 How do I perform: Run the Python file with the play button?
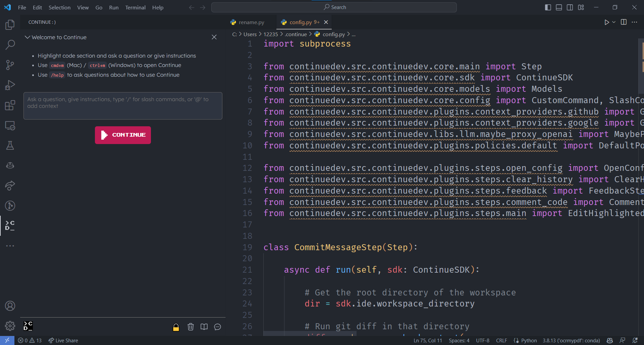click(607, 22)
